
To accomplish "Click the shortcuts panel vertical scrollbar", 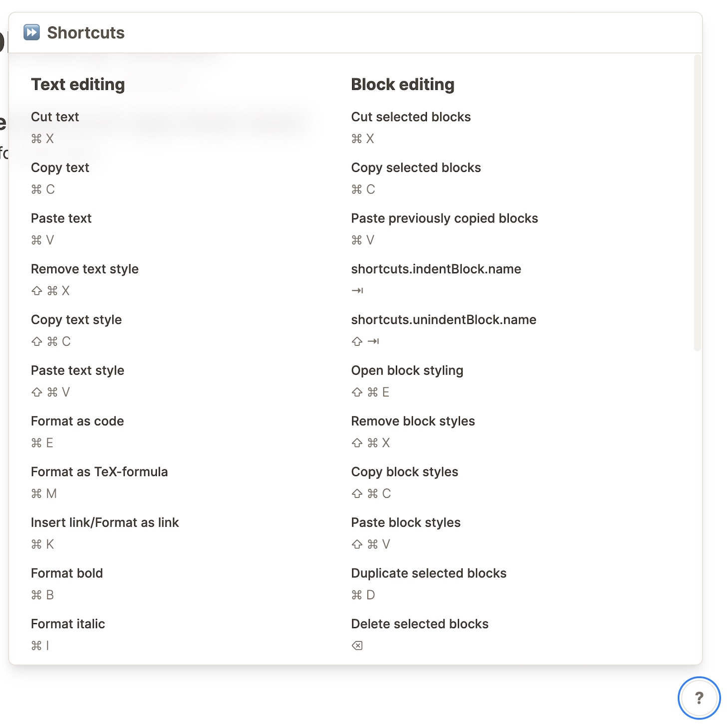I will (x=698, y=203).
